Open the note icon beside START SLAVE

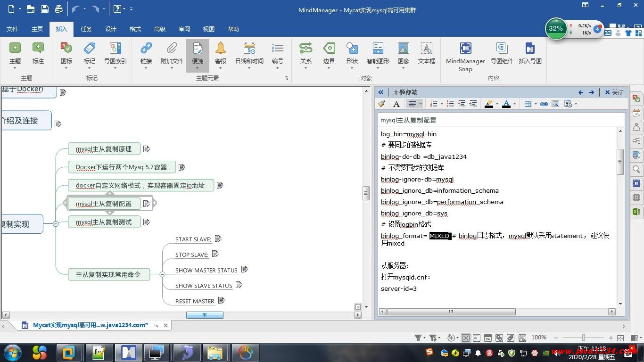pyautogui.click(x=218, y=239)
